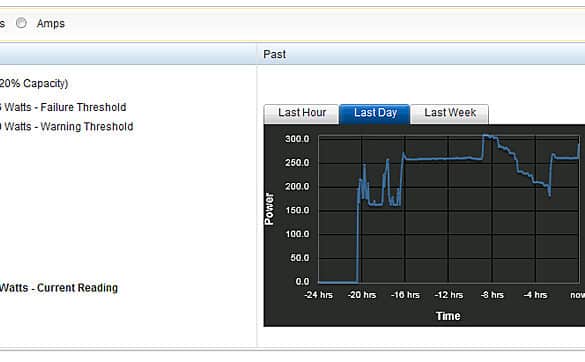Image resolution: width=585 pixels, height=362 pixels.
Task: Click the Past panel header
Action: pos(420,54)
